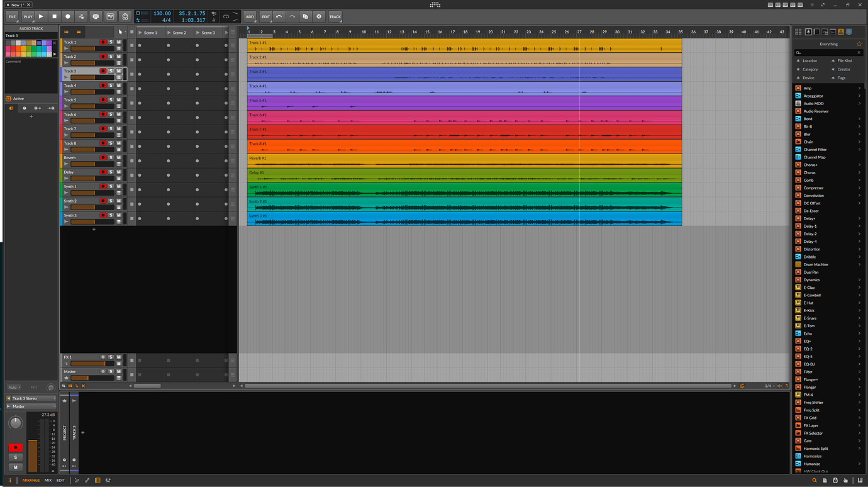Click the global Record circle button
The height and width of the screenshot is (487, 868).
(68, 16)
